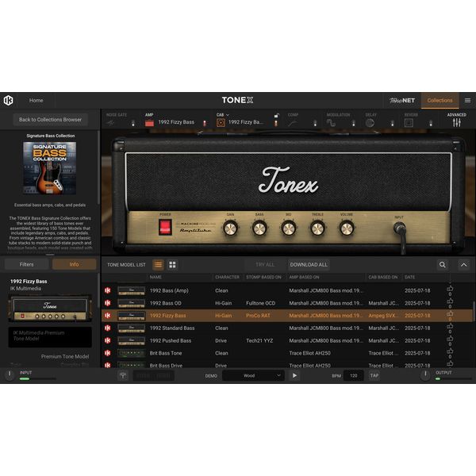The height and width of the screenshot is (476, 476).
Task: Toggle the Noise Gate module power
Action: pos(133,123)
